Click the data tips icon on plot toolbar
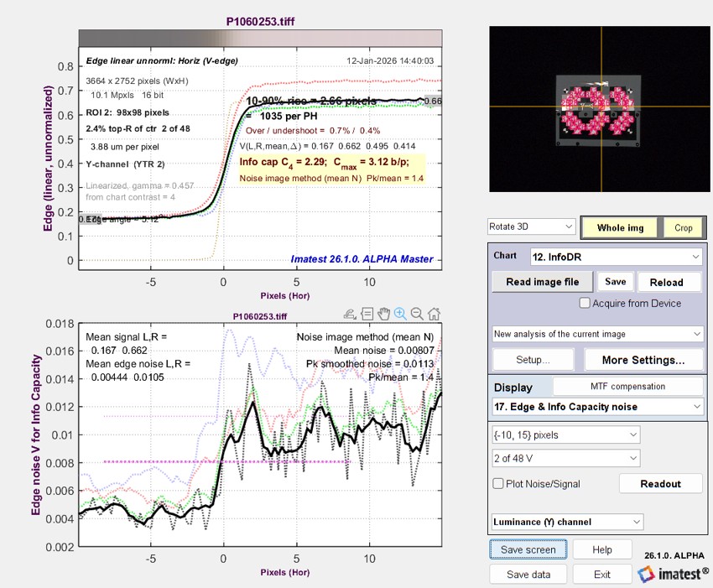713x588 pixels. [367, 314]
